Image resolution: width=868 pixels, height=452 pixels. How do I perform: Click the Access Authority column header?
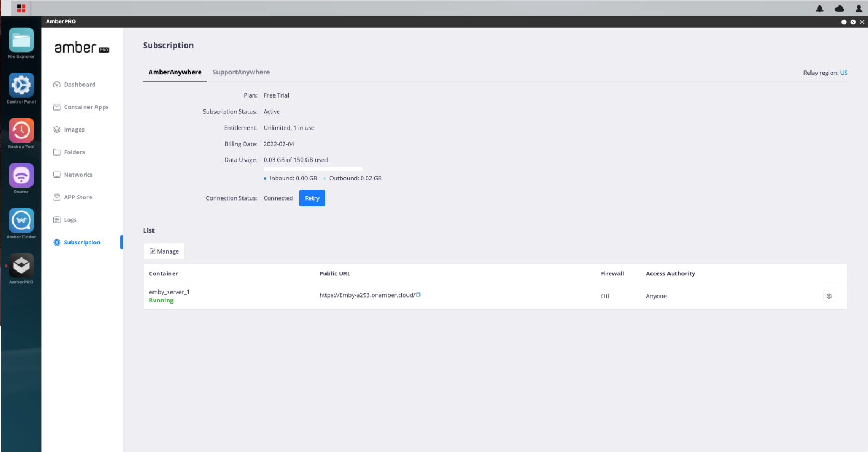point(670,274)
